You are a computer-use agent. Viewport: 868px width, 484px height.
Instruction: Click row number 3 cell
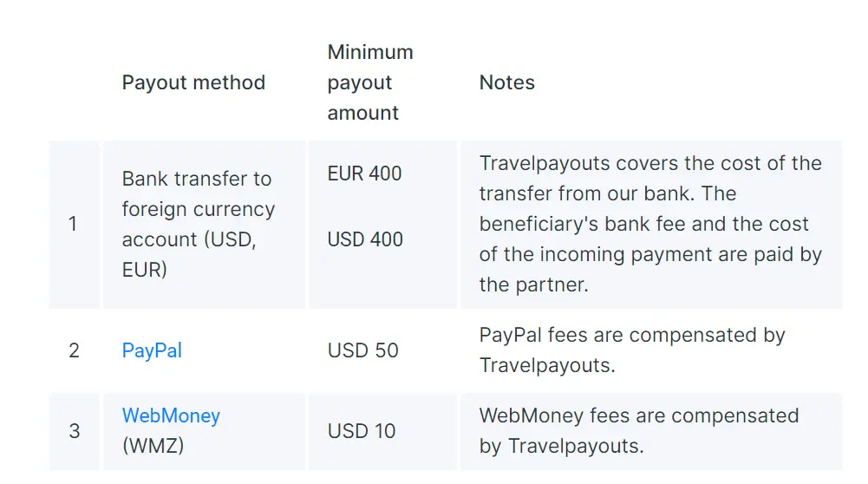coord(74,431)
